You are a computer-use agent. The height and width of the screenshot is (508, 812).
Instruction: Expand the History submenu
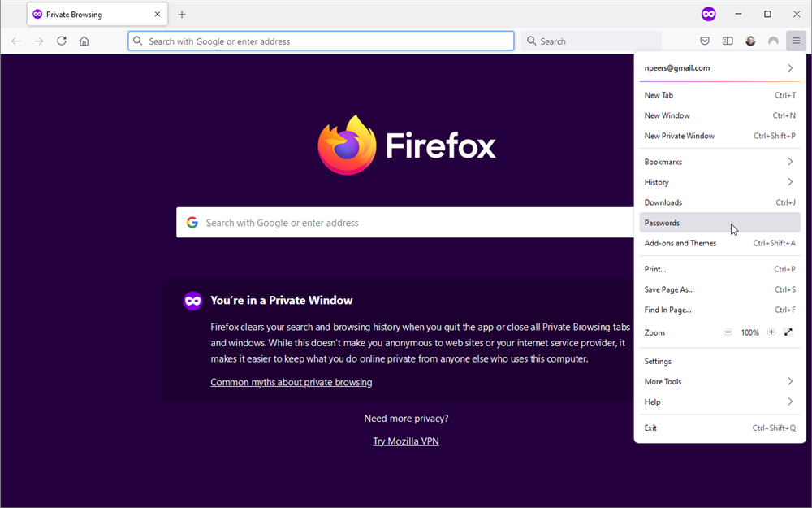(x=719, y=182)
